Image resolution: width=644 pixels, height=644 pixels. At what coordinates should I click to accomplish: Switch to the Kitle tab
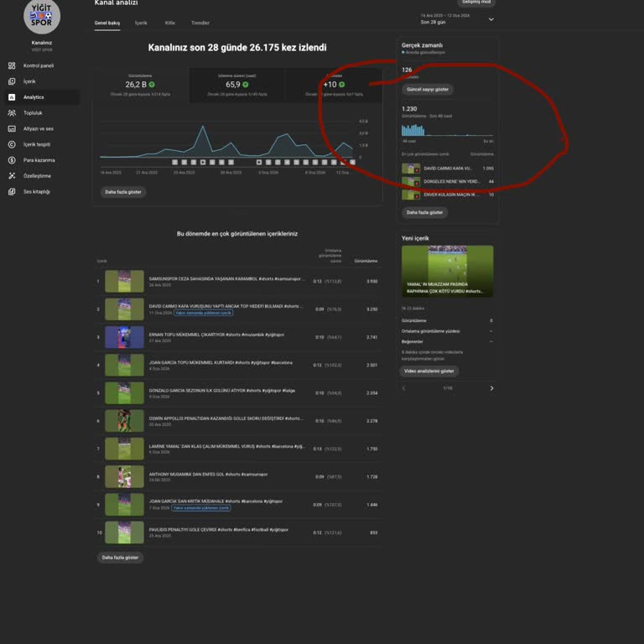pyautogui.click(x=169, y=23)
